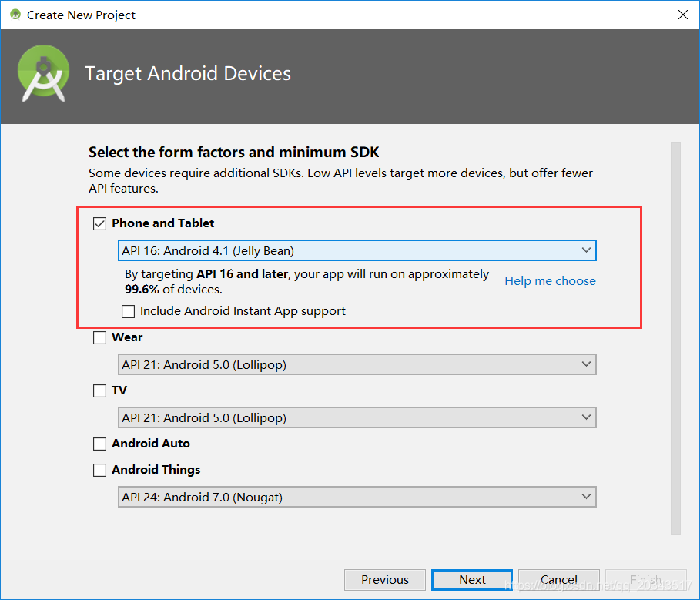Image resolution: width=700 pixels, height=600 pixels.
Task: Click the 'Create New Project' window title text
Action: click(81, 15)
